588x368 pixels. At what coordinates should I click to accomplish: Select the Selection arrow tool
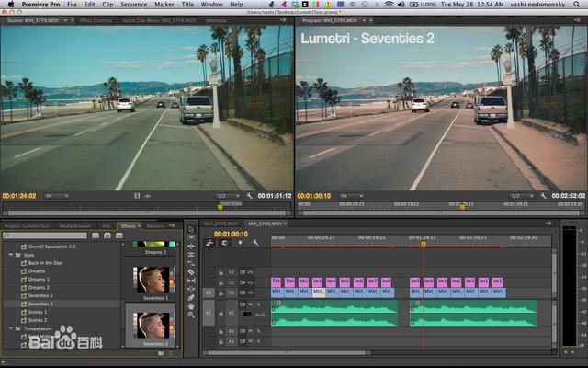(x=191, y=229)
